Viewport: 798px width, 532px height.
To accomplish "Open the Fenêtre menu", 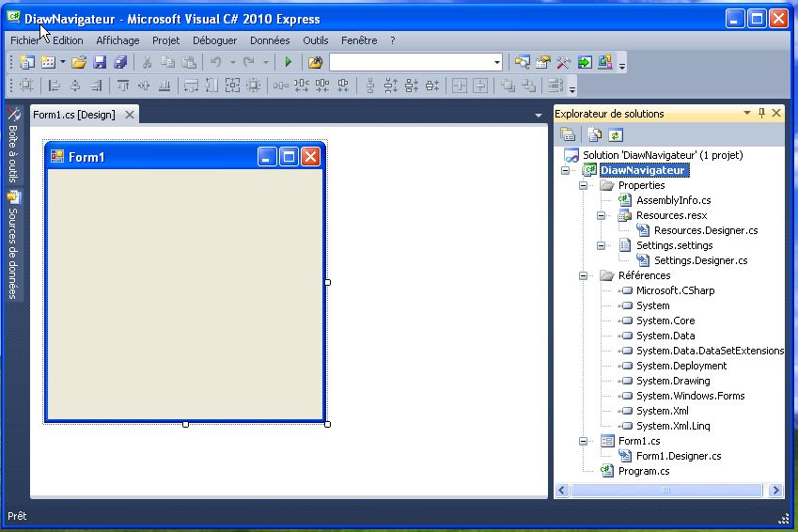I will (359, 40).
